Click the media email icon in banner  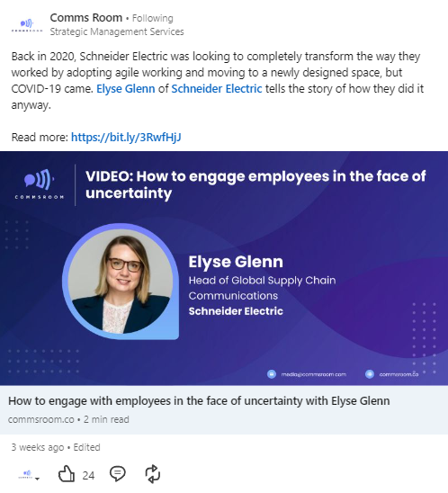[272, 374]
